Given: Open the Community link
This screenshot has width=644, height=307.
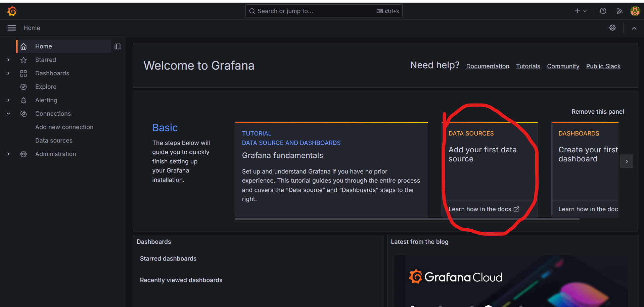Looking at the screenshot, I should pos(563,66).
